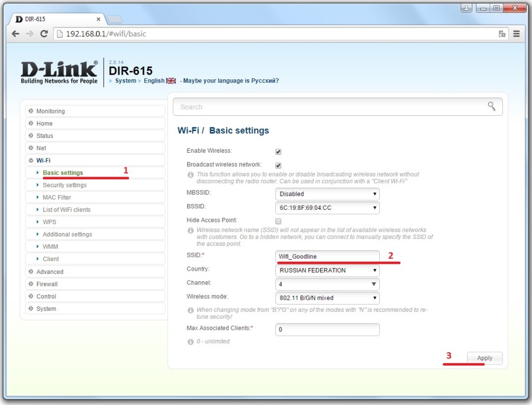Select the DIR-615 browser tab
Screen dimensions: 532x405
tap(58, 19)
